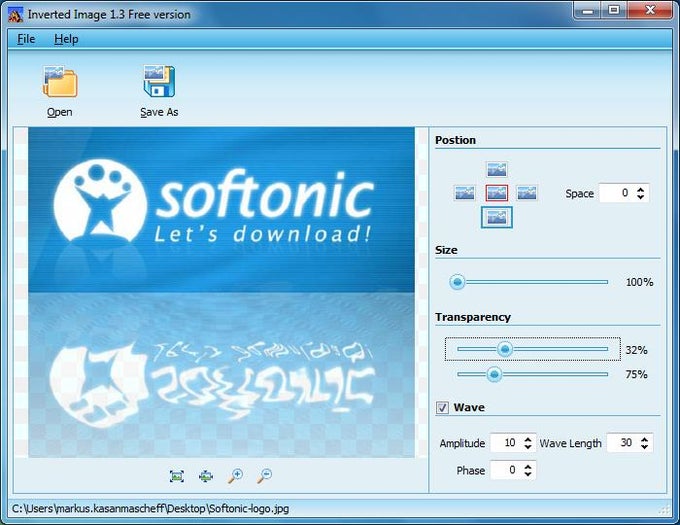Maximize the Inverted Image window
680x525 pixels.
(614, 10)
